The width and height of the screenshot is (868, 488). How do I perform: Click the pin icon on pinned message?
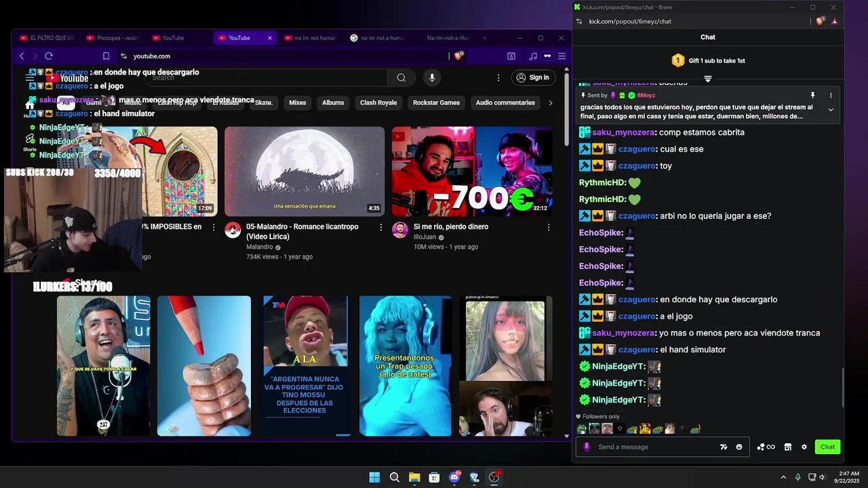pyautogui.click(x=812, y=96)
